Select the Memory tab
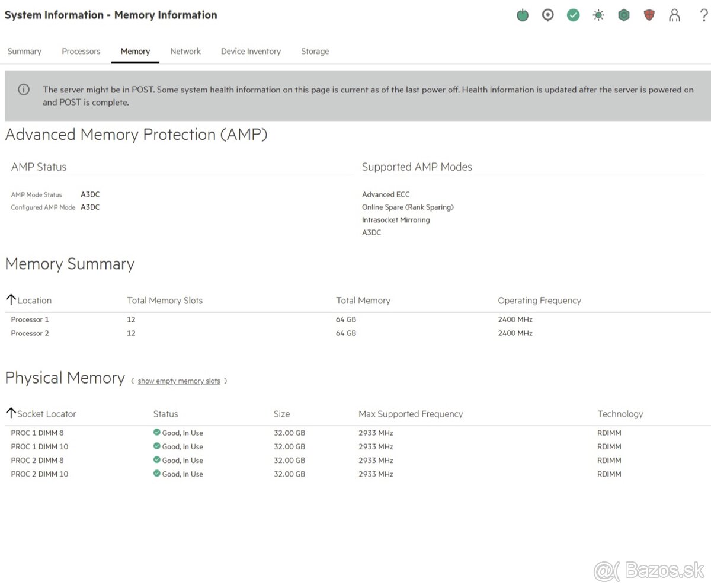The image size is (711, 588). point(135,52)
